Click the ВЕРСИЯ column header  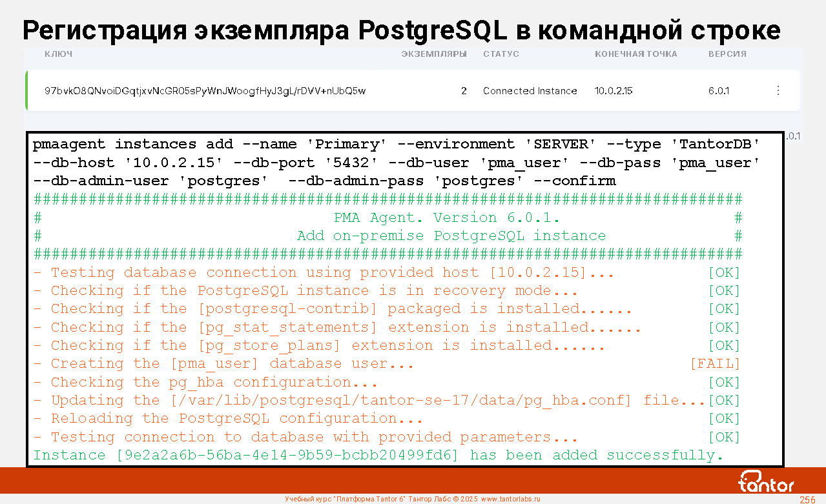pyautogui.click(x=727, y=54)
